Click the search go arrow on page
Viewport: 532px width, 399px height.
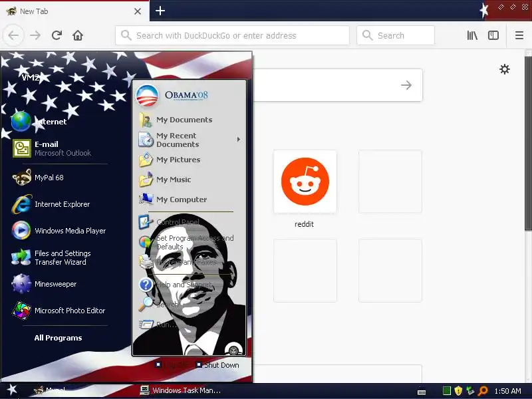tap(406, 85)
